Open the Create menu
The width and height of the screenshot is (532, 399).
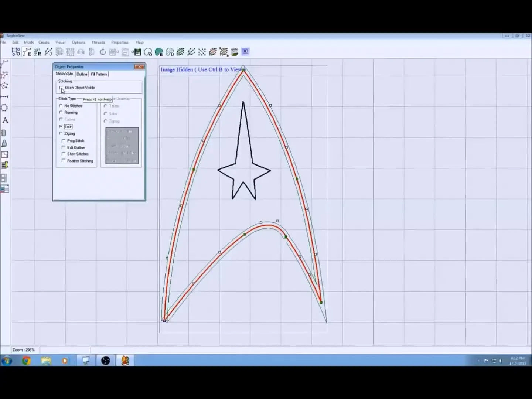(x=44, y=42)
